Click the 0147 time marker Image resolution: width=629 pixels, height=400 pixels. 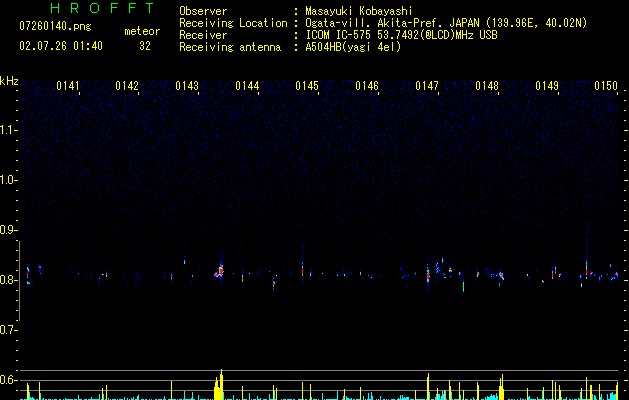427,86
